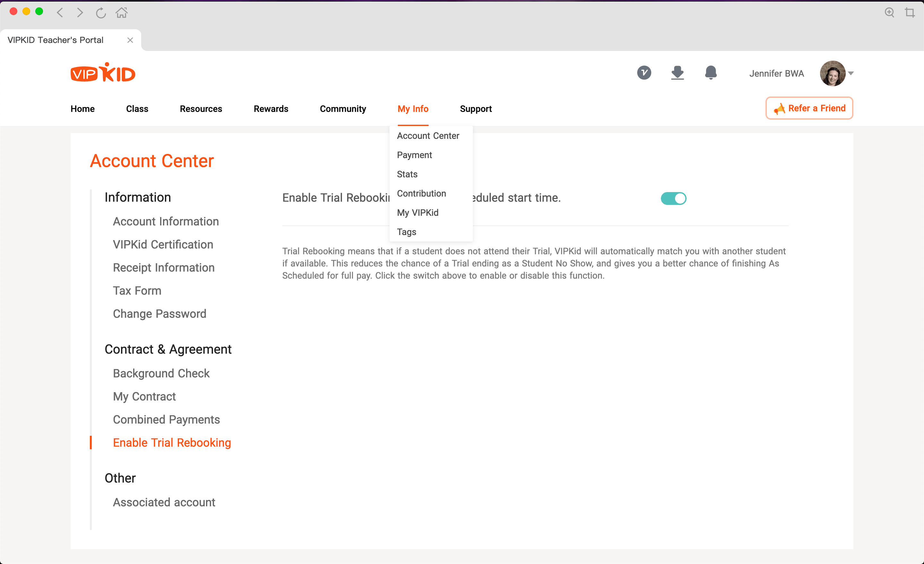Open the Tags menu entry
Viewport: 924px width, 564px height.
pos(406,232)
